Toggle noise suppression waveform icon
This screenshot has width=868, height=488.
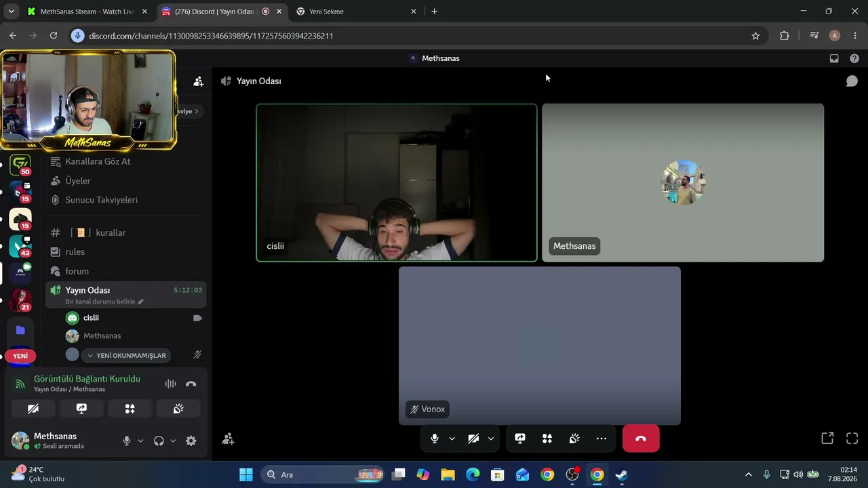pyautogui.click(x=170, y=384)
